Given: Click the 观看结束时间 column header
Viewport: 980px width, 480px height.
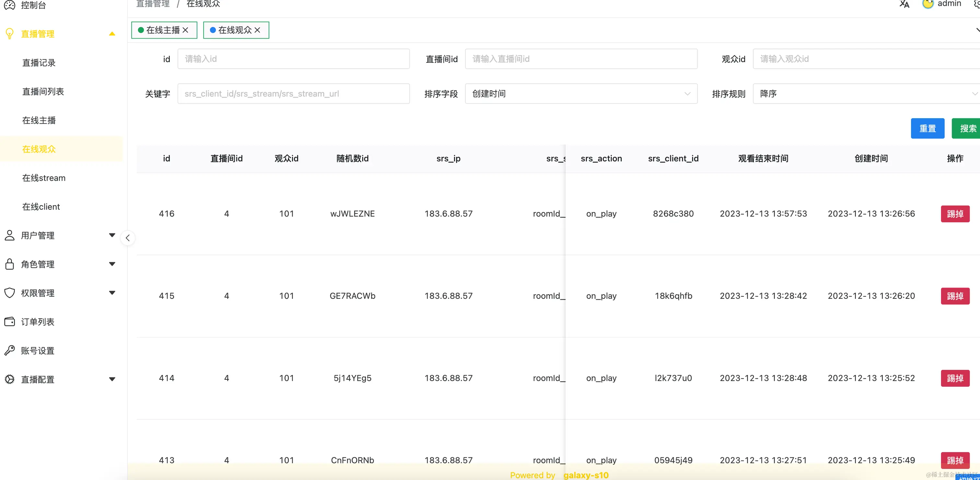Looking at the screenshot, I should 763,158.
